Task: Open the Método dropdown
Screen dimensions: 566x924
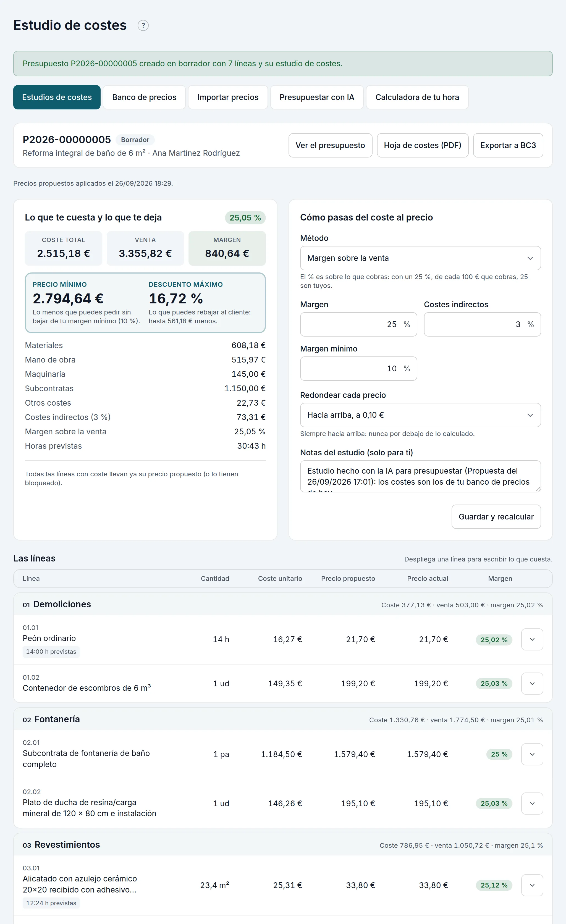Action: 420,258
